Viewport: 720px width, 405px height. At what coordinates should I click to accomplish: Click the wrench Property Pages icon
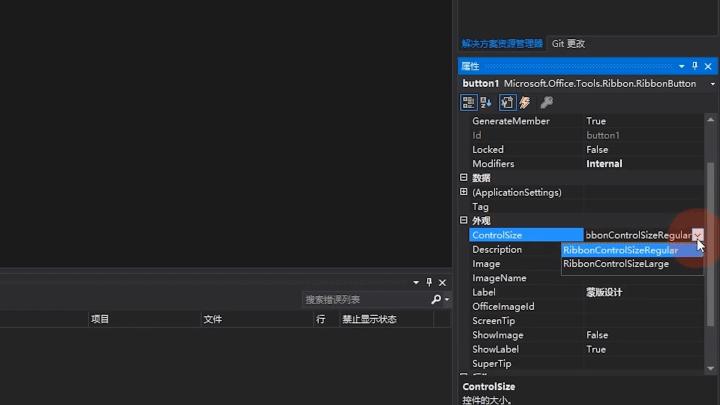click(546, 102)
